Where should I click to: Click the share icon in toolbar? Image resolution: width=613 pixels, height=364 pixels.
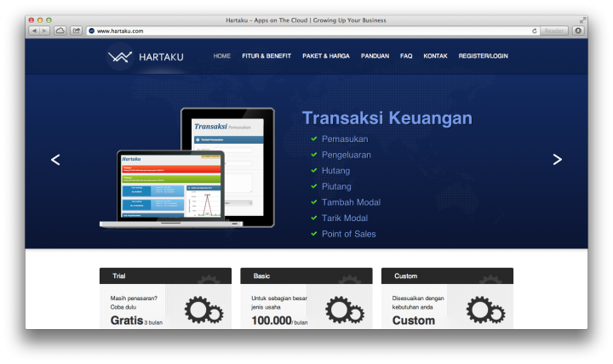77,31
